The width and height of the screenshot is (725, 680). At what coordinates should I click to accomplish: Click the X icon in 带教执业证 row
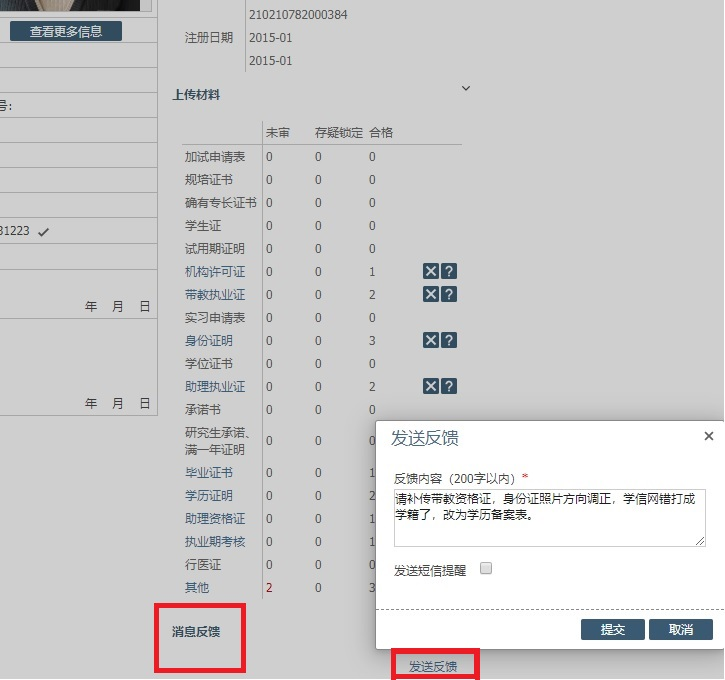point(431,295)
